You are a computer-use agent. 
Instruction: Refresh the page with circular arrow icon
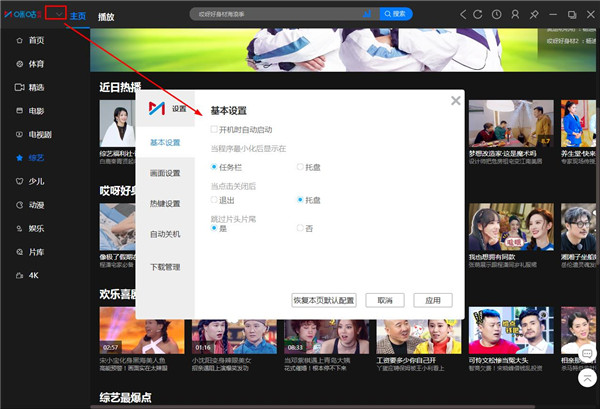coord(478,15)
